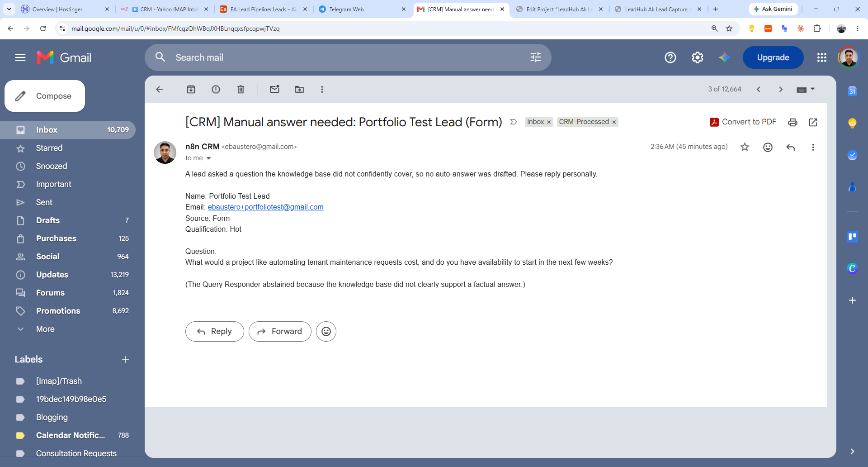Click the Reply button below the message
Viewport: 868px width, 467px height.
[214, 331]
